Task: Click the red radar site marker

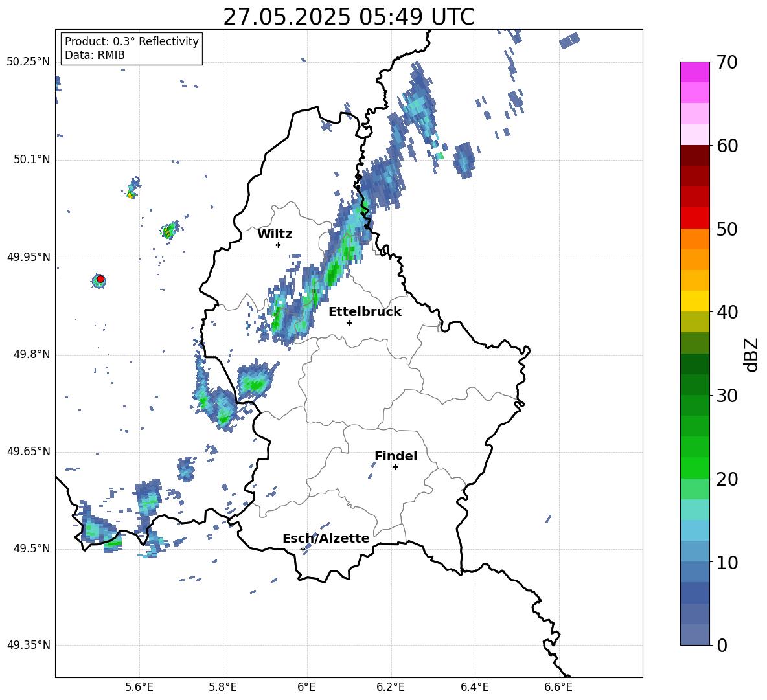Action: [x=100, y=279]
